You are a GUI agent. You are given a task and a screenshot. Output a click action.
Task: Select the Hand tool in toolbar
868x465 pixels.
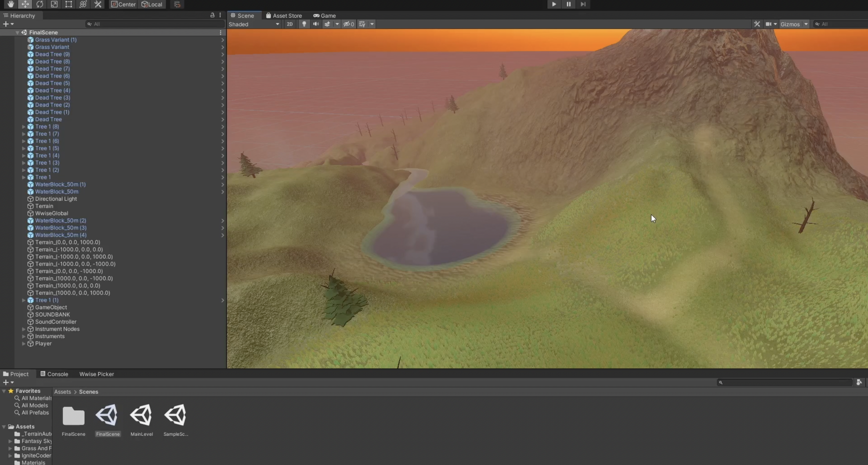[11, 4]
